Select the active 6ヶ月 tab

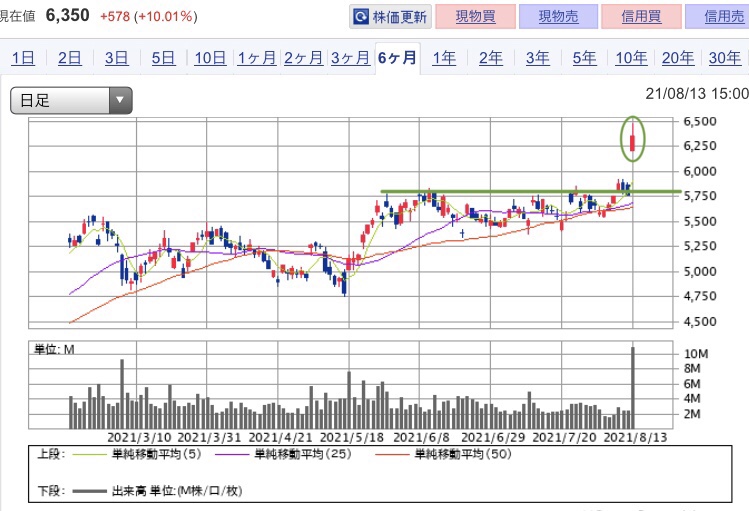pos(397,58)
